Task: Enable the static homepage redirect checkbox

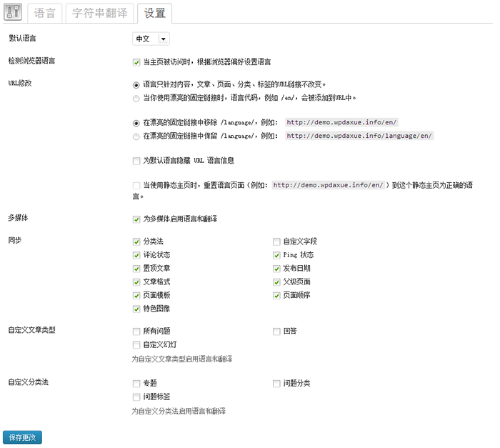Action: tap(136, 184)
